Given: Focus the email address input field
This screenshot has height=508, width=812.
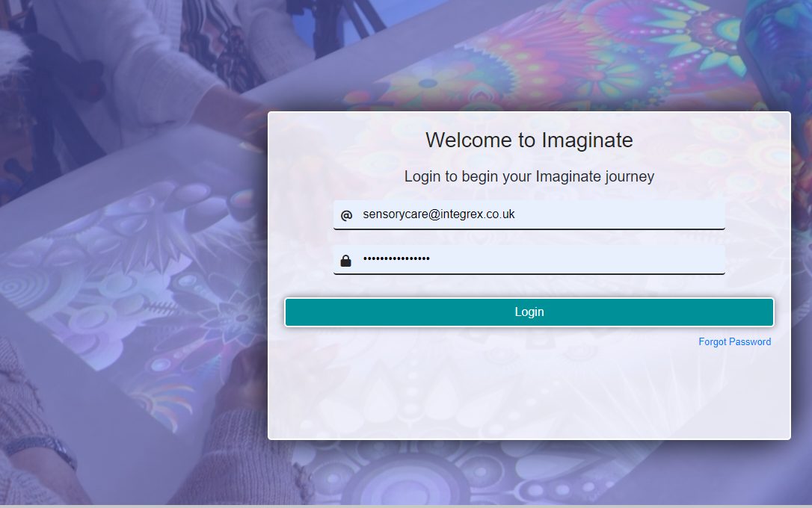Looking at the screenshot, I should click(x=529, y=214).
